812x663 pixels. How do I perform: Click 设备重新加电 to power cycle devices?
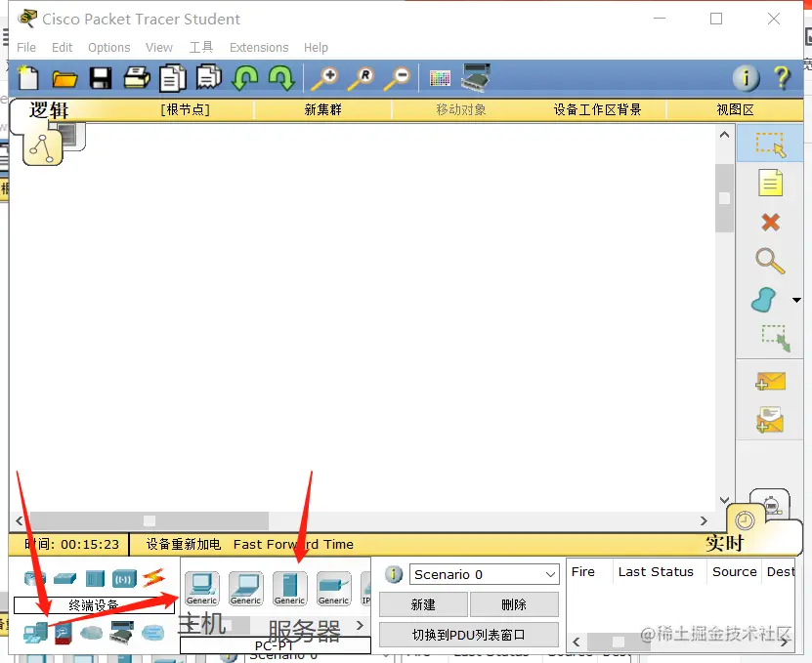(184, 545)
